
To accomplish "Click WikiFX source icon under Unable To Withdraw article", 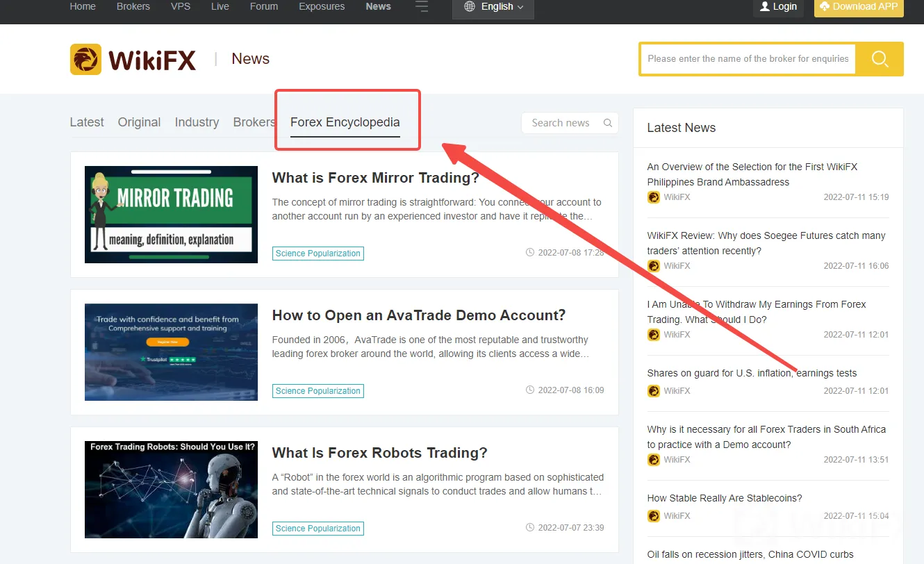I will [653, 335].
